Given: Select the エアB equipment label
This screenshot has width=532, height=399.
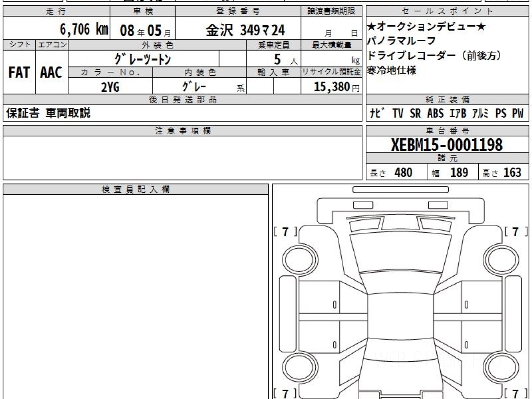Looking at the screenshot, I should coord(458,113).
